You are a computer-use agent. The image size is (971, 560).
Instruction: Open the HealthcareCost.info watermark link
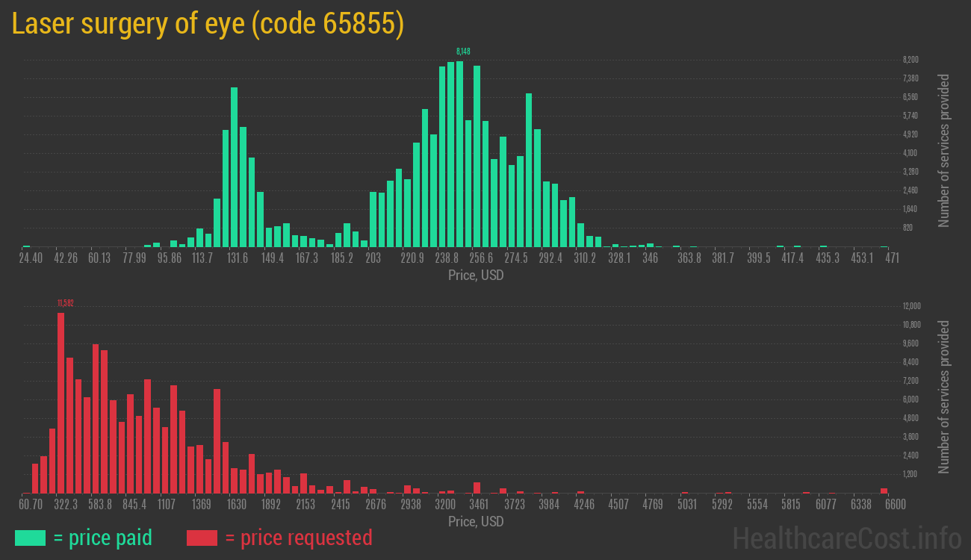point(846,538)
